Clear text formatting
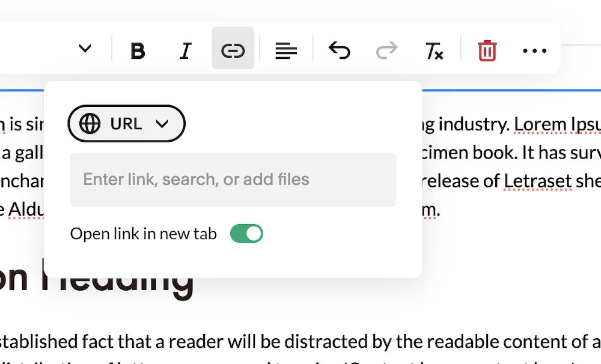This screenshot has width=601, height=364. (435, 50)
